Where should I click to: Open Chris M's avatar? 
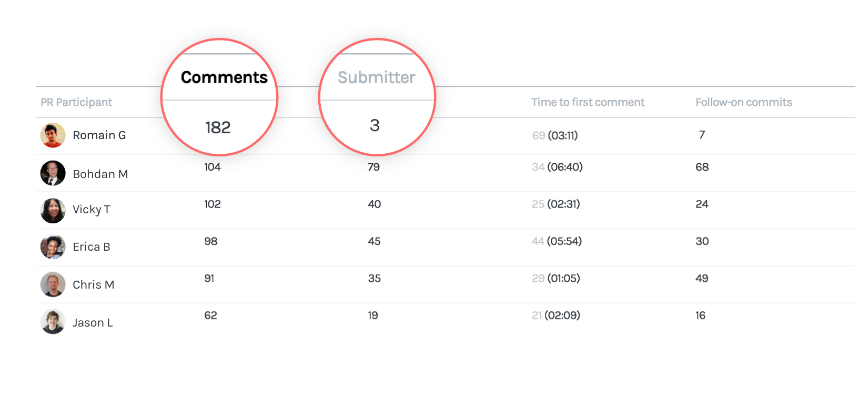click(x=53, y=284)
